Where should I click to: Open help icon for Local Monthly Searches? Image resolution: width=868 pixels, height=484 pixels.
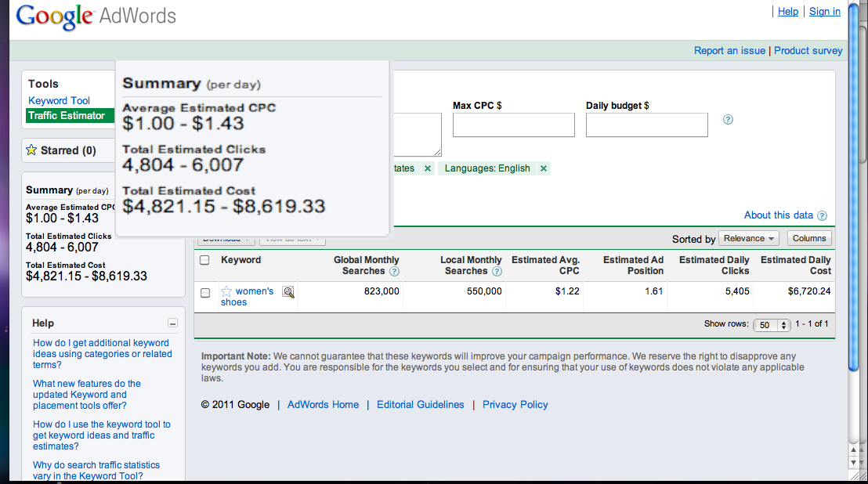click(497, 272)
